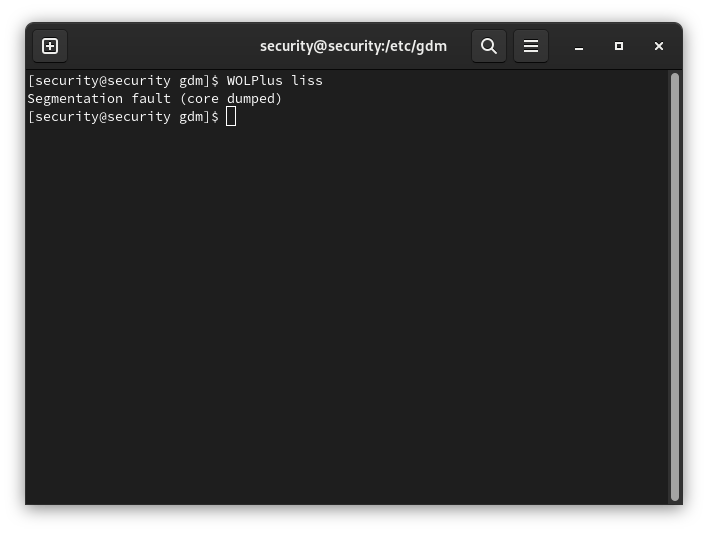This screenshot has width=708, height=533.
Task: Click the search magnifier icon
Action: click(x=489, y=46)
